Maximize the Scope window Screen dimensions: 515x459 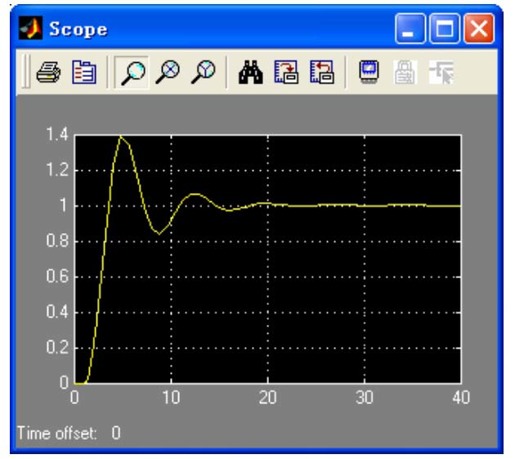(x=445, y=29)
